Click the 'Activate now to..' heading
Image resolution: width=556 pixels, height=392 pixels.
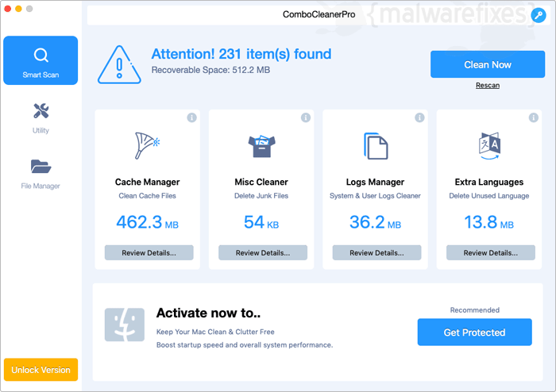click(x=208, y=313)
